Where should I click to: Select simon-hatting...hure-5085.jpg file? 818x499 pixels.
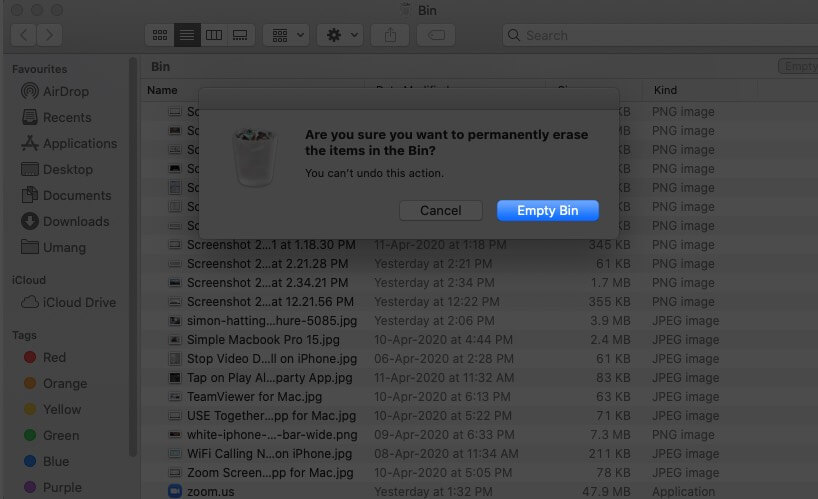[x=272, y=321]
